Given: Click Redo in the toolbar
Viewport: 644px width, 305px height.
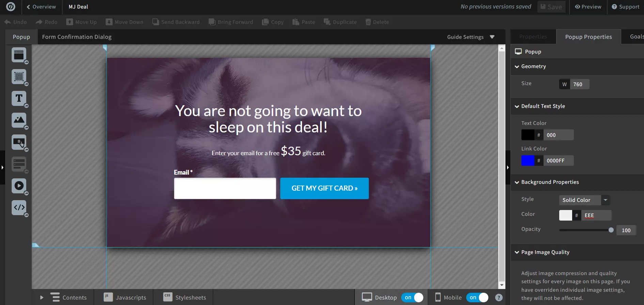Looking at the screenshot, I should tap(47, 22).
